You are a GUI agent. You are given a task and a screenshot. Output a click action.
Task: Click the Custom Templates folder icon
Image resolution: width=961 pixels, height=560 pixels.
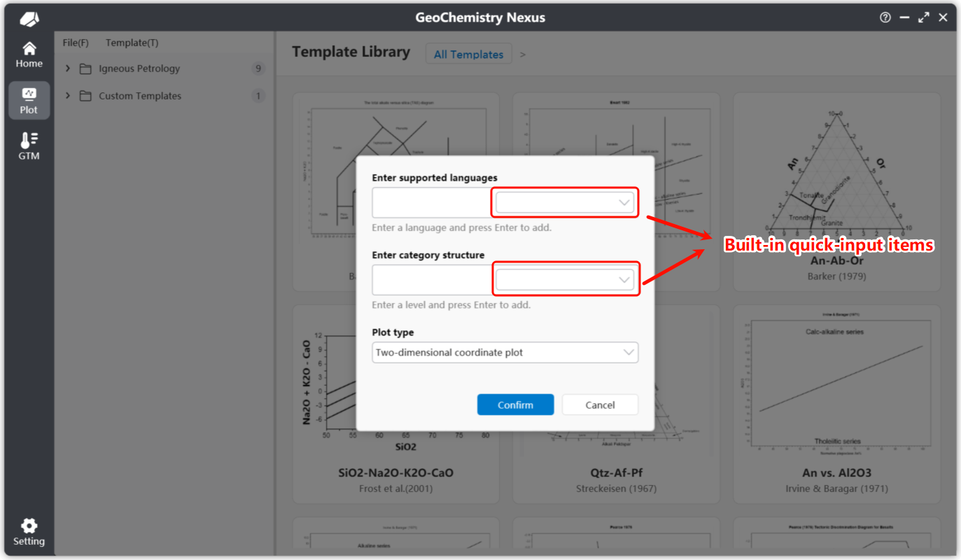[85, 96]
